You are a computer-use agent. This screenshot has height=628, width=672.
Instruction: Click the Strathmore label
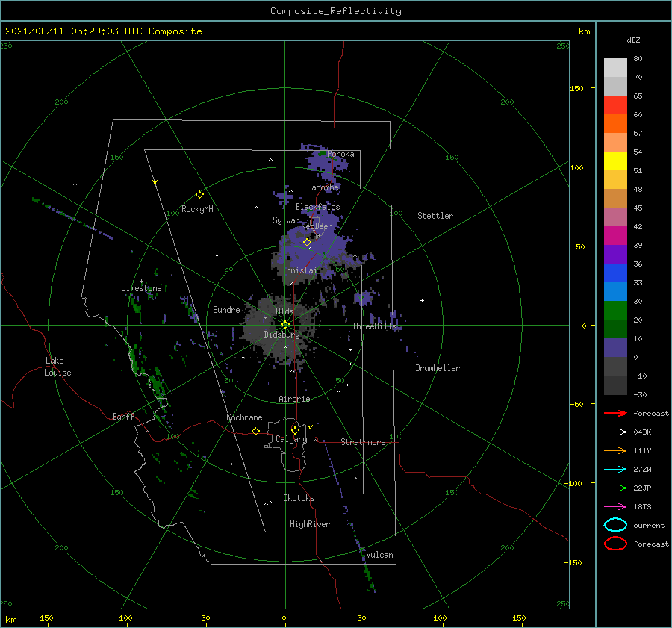pyautogui.click(x=363, y=442)
